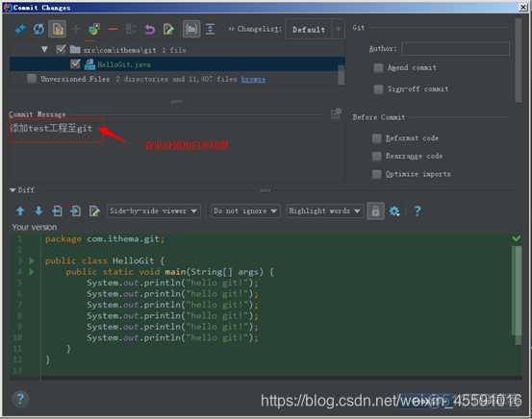The image size is (532, 419).
Task: Click the green scrollbar in diff viewer
Action: pyautogui.click(x=517, y=291)
